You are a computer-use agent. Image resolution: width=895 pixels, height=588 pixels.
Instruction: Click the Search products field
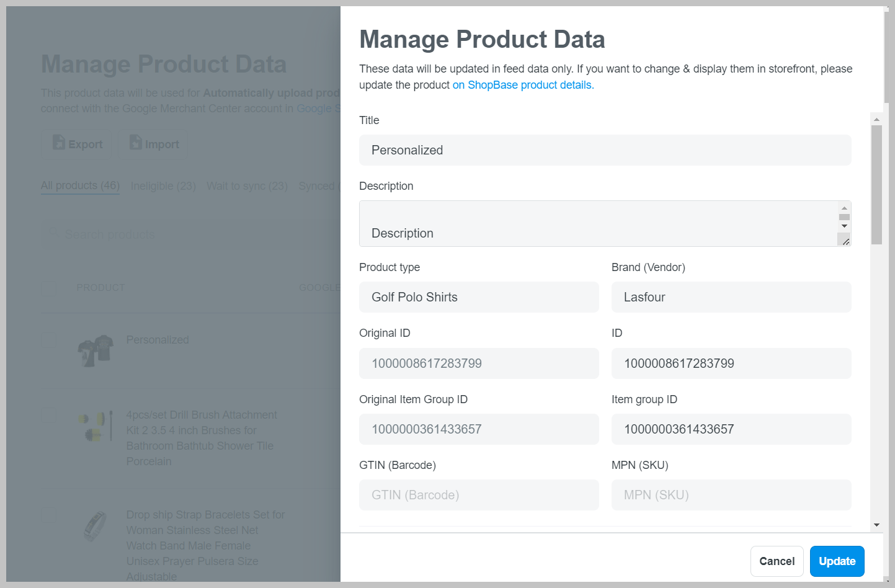[x=190, y=234]
